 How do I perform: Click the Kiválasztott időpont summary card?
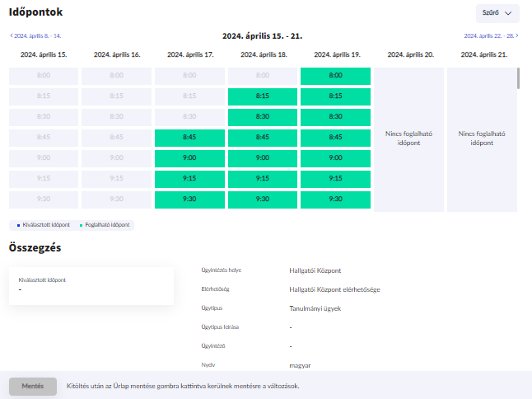[91, 285]
